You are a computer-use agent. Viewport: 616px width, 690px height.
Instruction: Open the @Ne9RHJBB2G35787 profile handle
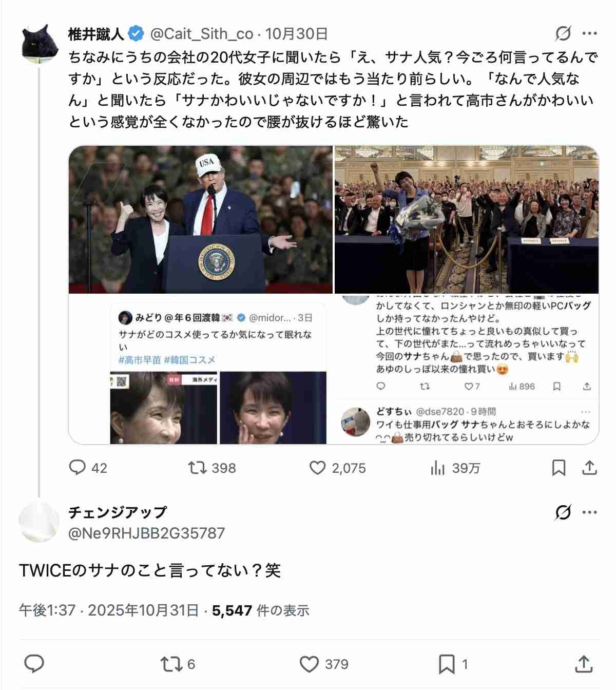pos(146,533)
